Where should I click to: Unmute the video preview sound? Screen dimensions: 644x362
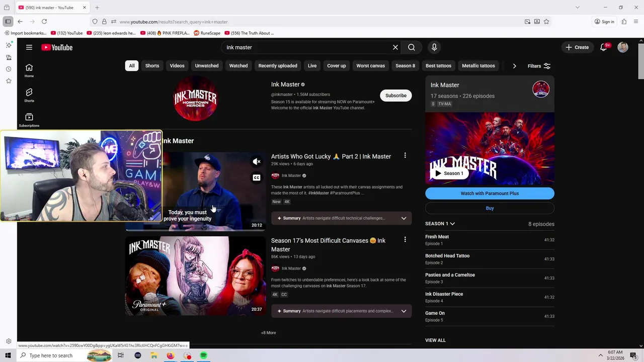pos(257,162)
